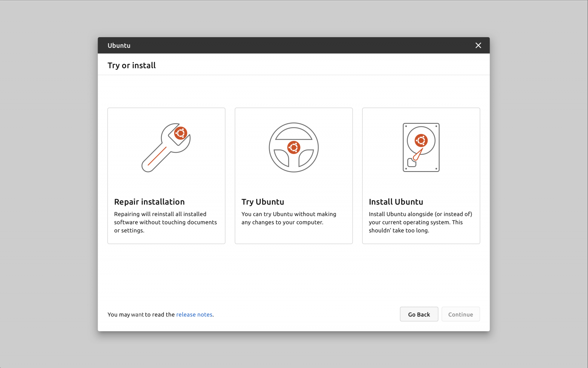Select the Repair installation heading
The height and width of the screenshot is (368, 588).
point(149,202)
